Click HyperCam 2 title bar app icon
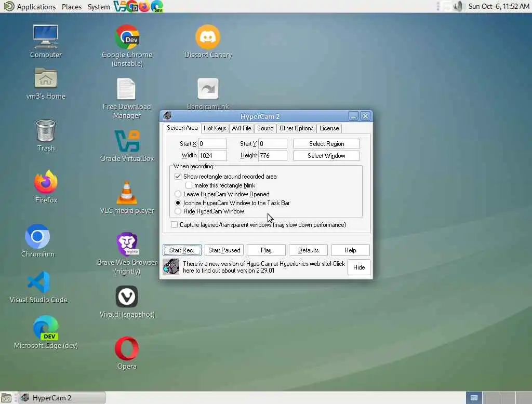The width and height of the screenshot is (532, 404). 167,116
